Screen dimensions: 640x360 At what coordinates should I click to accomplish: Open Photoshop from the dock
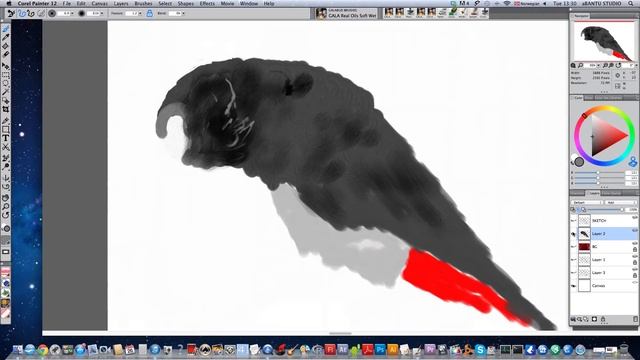click(380, 349)
